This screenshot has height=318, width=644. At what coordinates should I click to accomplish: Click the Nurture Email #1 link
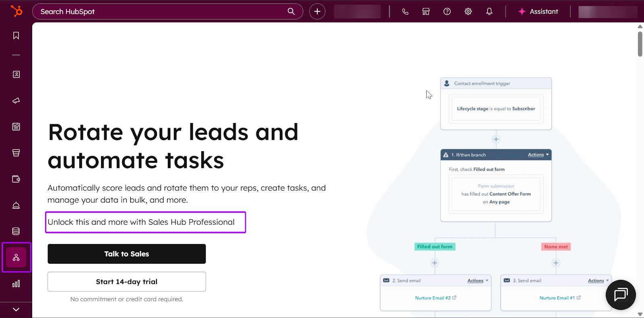point(560,298)
